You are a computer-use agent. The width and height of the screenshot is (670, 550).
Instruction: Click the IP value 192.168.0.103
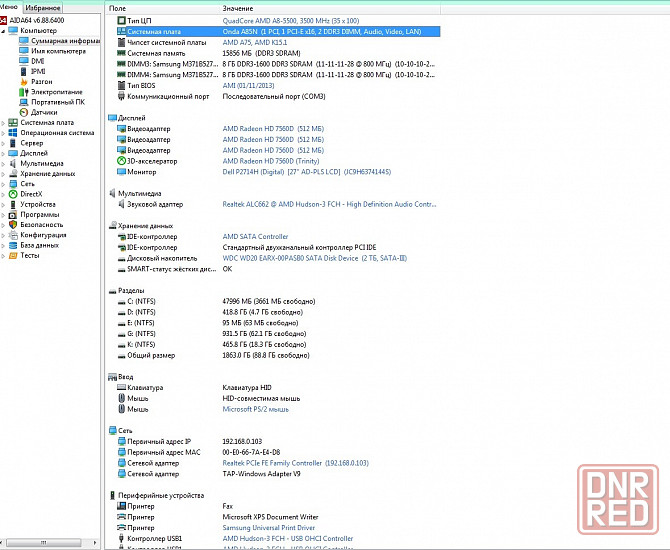[x=242, y=441]
